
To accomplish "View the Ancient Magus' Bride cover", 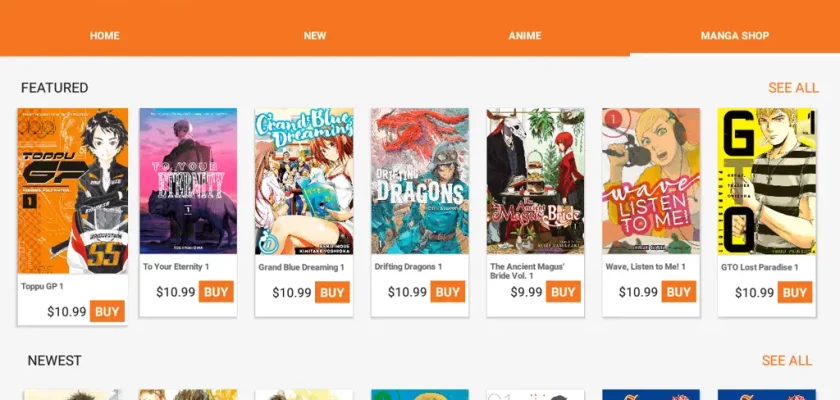I will (535, 181).
